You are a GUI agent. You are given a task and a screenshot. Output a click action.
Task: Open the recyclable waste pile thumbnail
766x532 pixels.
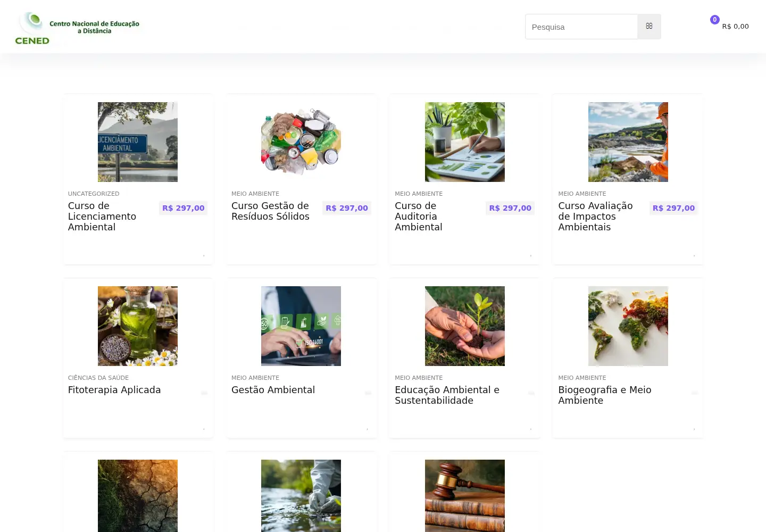pyautogui.click(x=301, y=142)
